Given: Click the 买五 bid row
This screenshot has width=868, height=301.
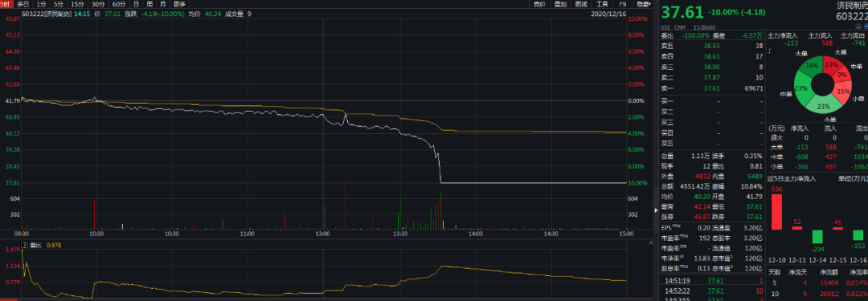Looking at the screenshot, I should pyautogui.click(x=712, y=144).
